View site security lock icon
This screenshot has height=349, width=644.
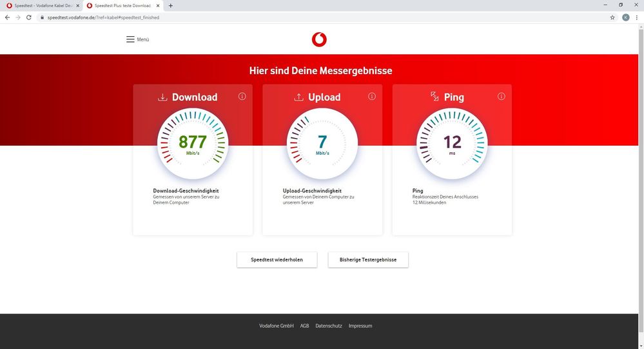click(42, 17)
